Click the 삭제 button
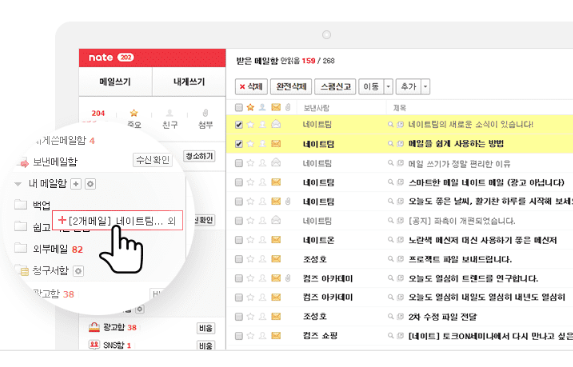 pyautogui.click(x=251, y=87)
